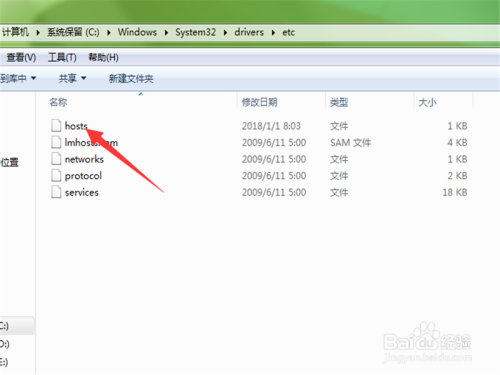Click the SAM 文件 type cell
500x375 pixels.
click(350, 143)
